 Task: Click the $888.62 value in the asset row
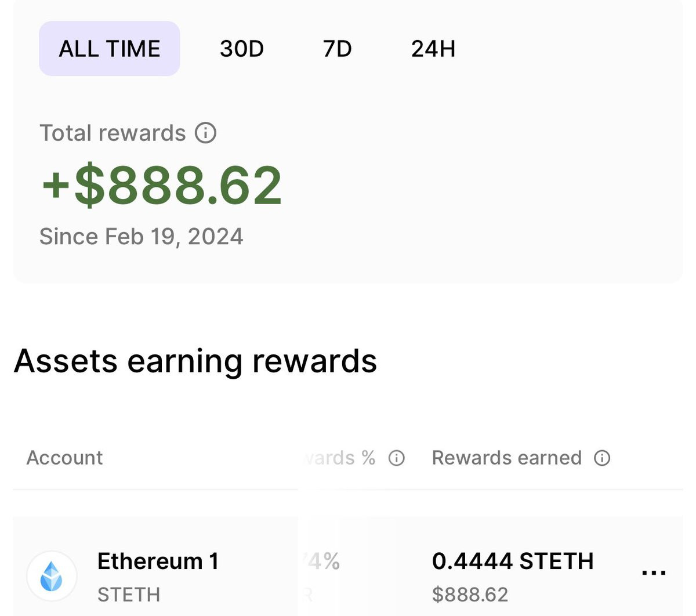coord(470,595)
